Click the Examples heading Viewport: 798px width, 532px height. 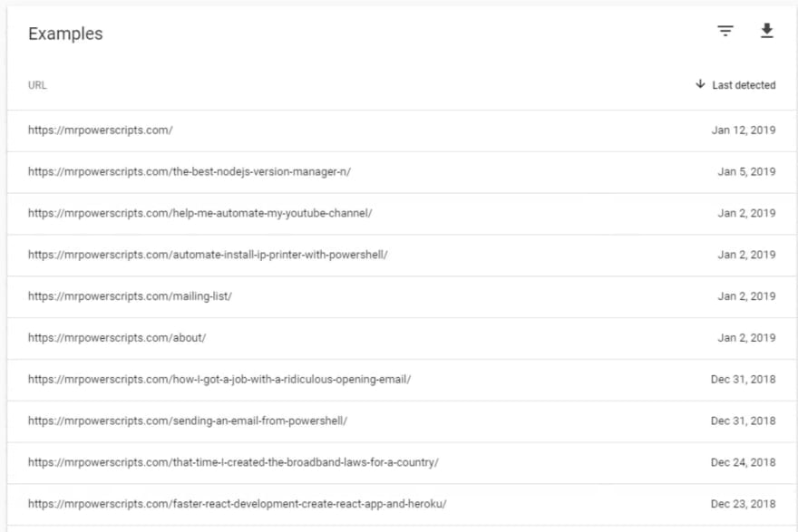(x=65, y=34)
